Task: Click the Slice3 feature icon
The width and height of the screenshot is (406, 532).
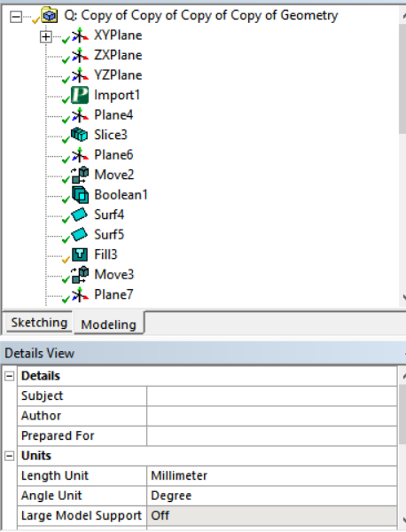Action: click(80, 135)
